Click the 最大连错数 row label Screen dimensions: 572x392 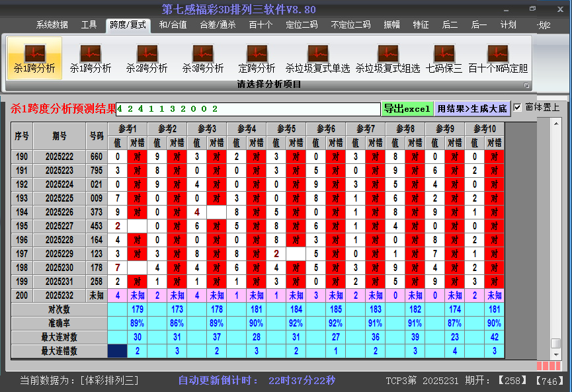click(60, 351)
